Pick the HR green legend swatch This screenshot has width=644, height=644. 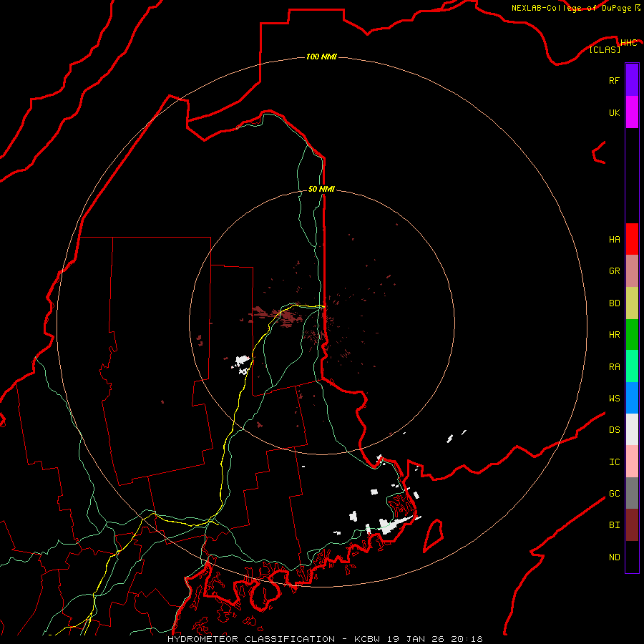[x=632, y=335]
